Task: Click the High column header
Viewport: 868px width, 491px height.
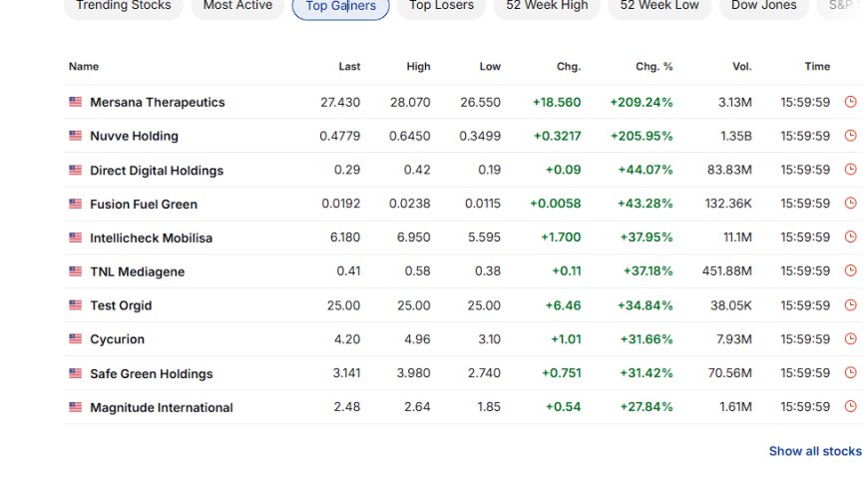Action: (x=418, y=67)
